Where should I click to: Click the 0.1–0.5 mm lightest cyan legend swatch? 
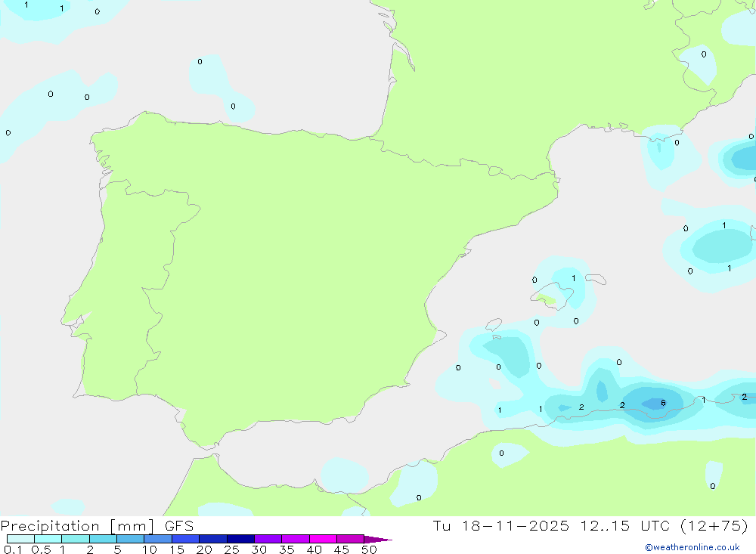pos(20,539)
